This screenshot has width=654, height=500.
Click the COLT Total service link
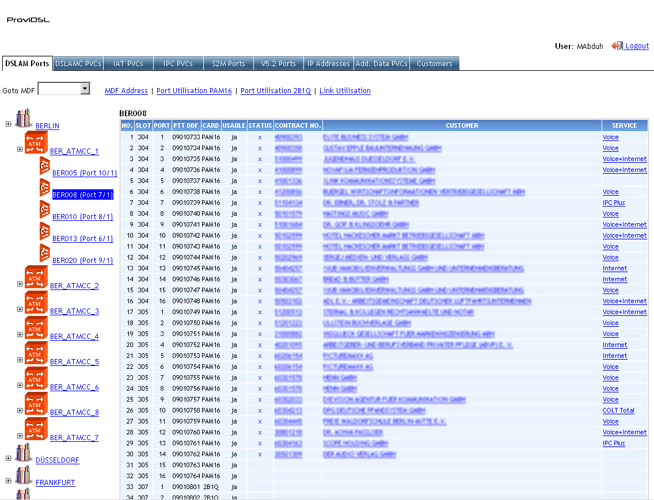point(618,410)
